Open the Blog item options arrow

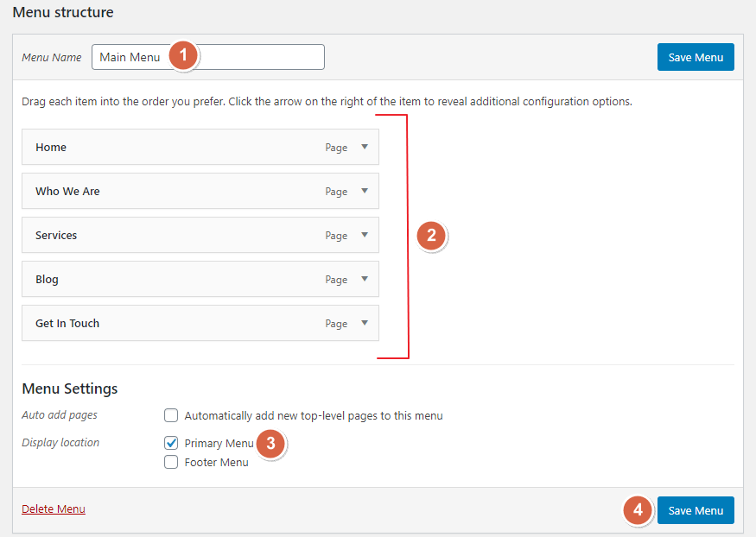tap(365, 279)
